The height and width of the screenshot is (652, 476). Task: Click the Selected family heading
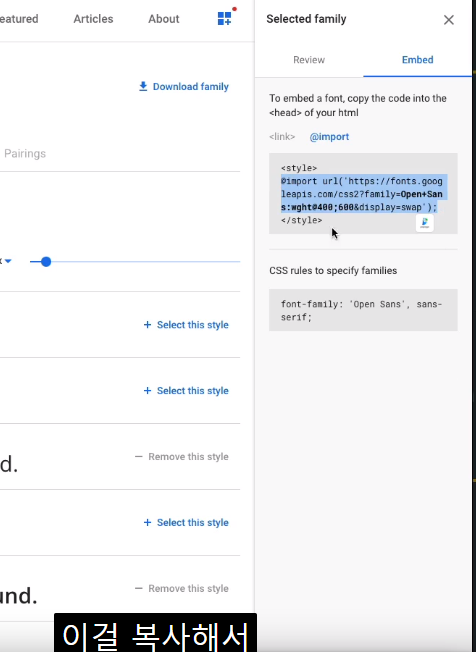(306, 19)
